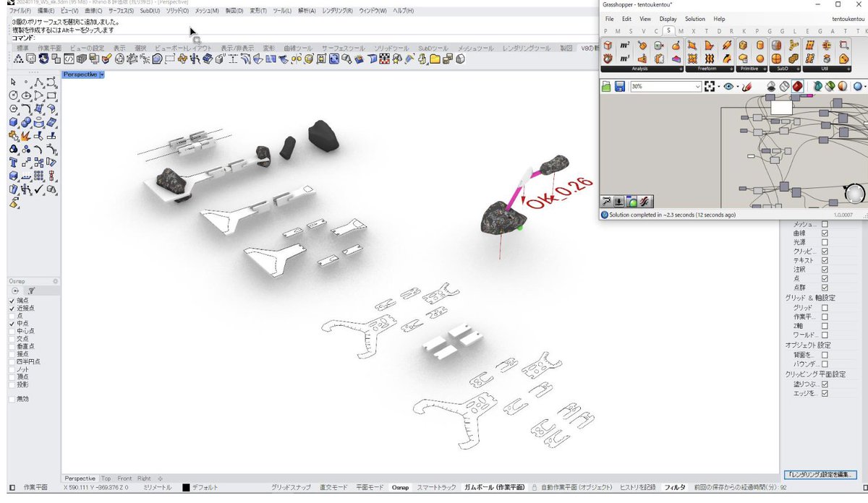The image size is (868, 503).
Task: Pick the arrow Select tool in Rhino sidebar
Action: coord(13,82)
